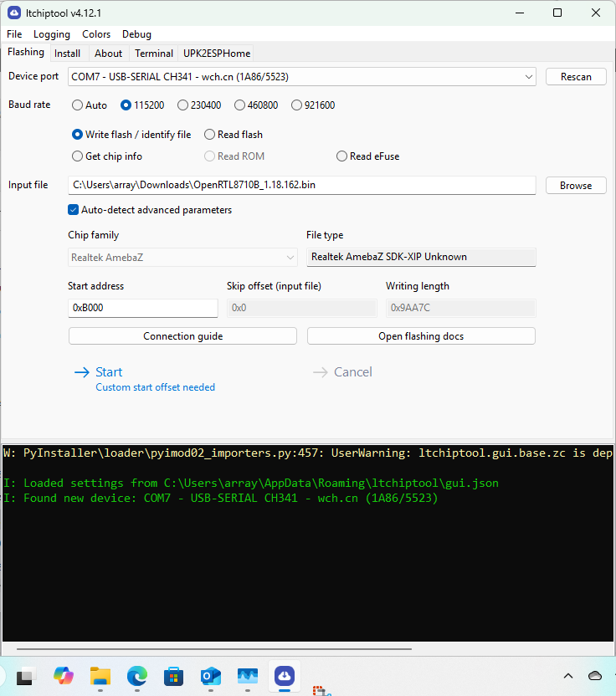This screenshot has height=696, width=616.
Task: Choose Read eFuse option
Action: 368,156
